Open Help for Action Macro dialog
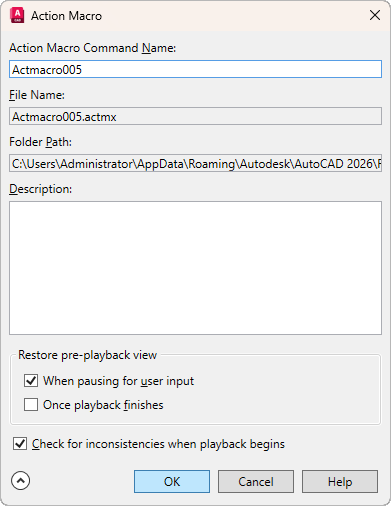This screenshot has height=506, width=391. [x=340, y=481]
